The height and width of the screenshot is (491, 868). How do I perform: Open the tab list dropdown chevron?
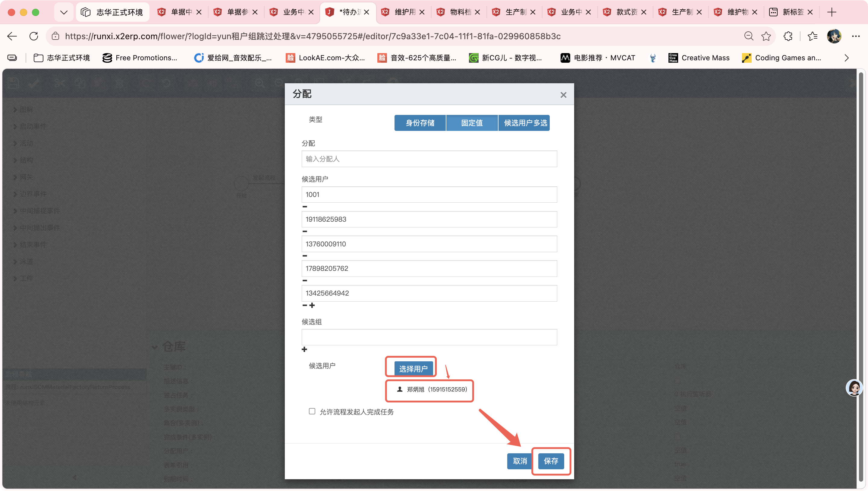click(64, 12)
